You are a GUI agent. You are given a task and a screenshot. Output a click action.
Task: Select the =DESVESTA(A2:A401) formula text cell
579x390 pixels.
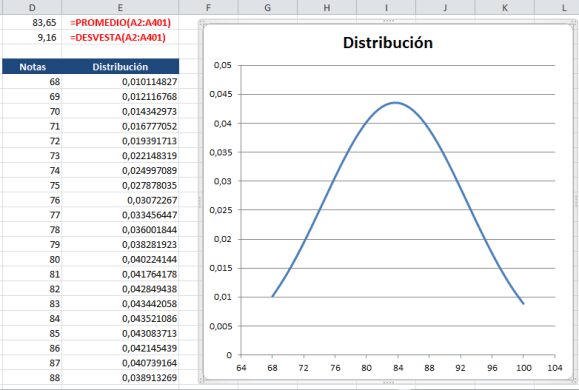click(x=120, y=37)
